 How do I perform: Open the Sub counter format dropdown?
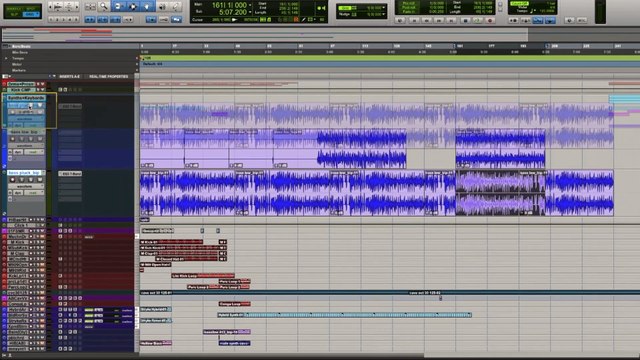click(250, 12)
